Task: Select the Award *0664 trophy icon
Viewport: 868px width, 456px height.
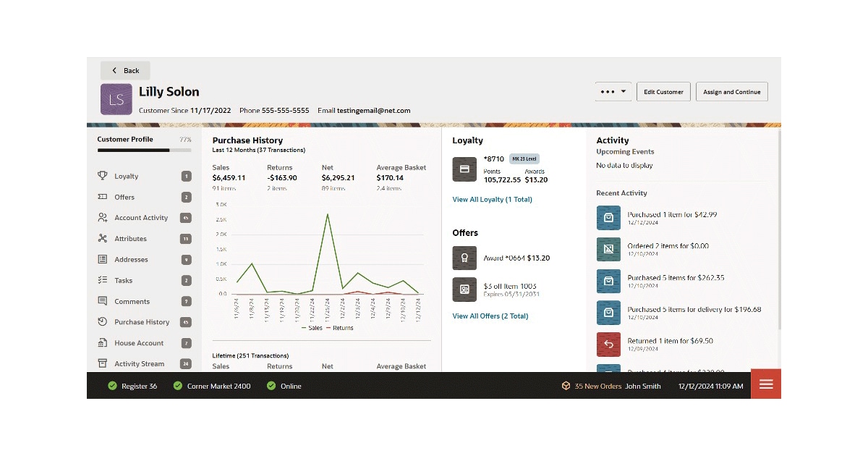Action: 464,258
